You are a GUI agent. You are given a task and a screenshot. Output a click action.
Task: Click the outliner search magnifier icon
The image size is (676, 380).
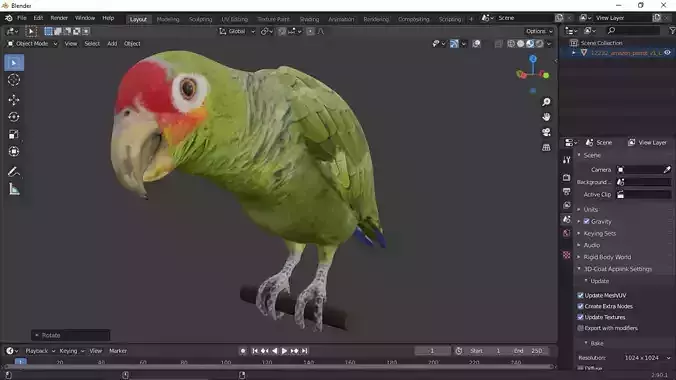(611, 31)
